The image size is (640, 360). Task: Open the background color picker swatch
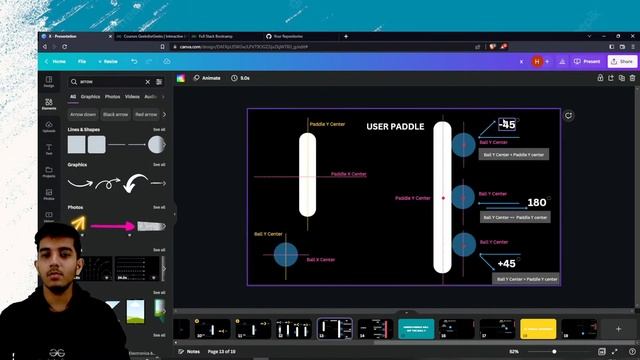pos(181,78)
